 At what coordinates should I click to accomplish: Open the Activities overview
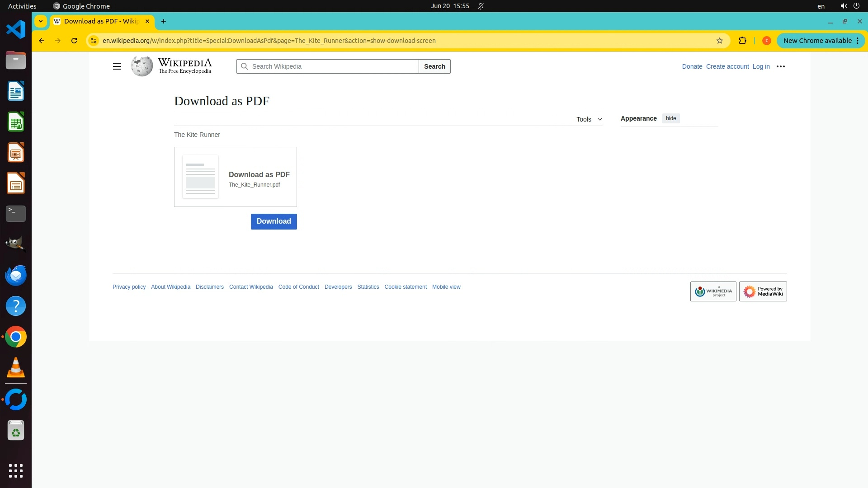pos(22,6)
